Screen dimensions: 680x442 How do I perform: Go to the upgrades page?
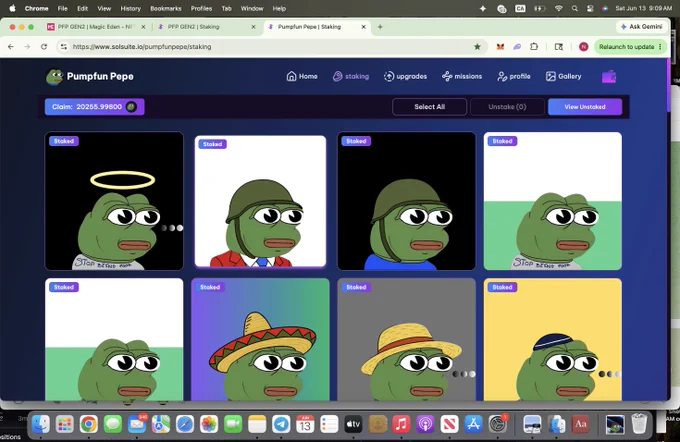[405, 76]
